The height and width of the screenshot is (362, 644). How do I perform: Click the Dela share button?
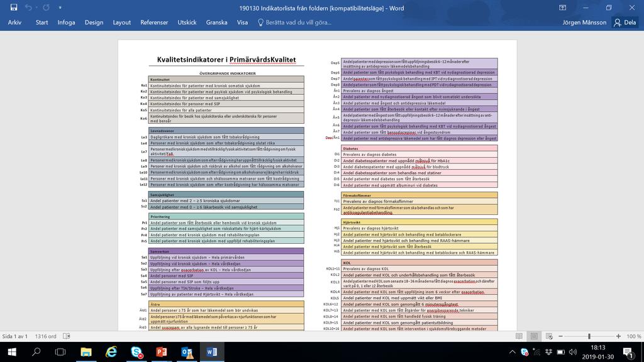tap(625, 23)
